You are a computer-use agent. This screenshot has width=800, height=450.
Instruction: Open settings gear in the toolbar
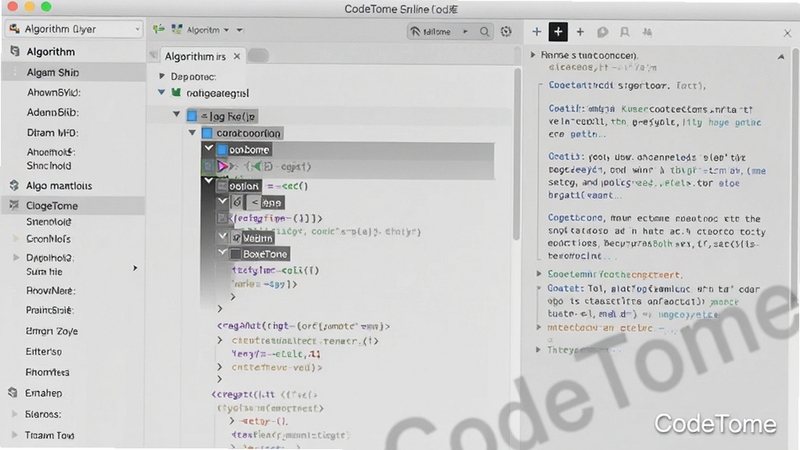pos(506,32)
